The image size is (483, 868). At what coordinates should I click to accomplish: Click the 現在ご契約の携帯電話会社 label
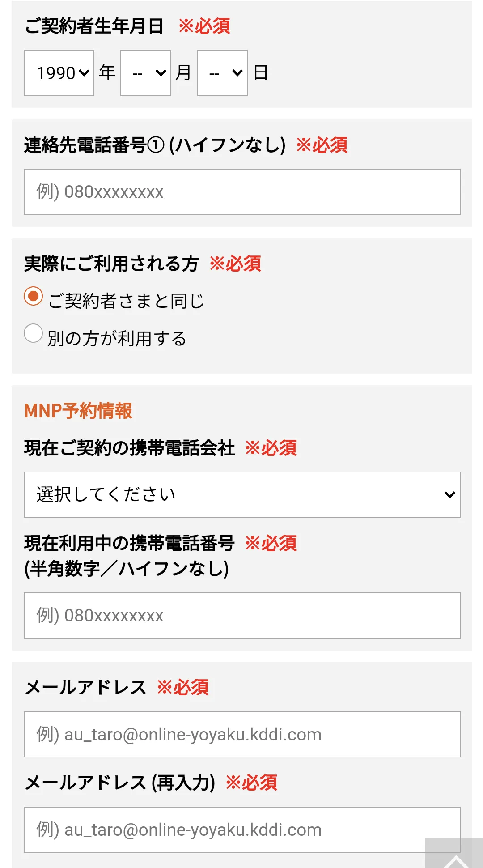click(130, 448)
